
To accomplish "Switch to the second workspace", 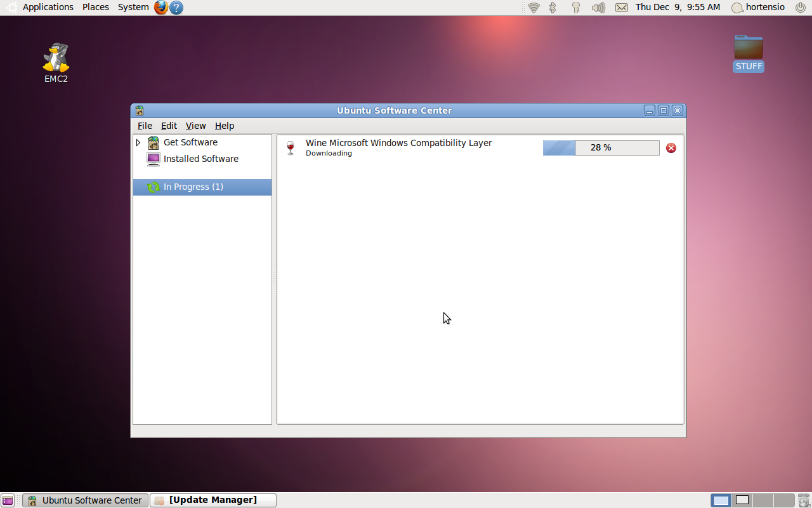I will pos(742,500).
